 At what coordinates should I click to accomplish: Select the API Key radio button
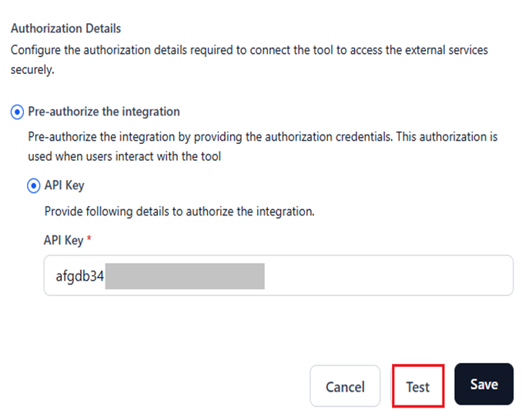click(33, 186)
